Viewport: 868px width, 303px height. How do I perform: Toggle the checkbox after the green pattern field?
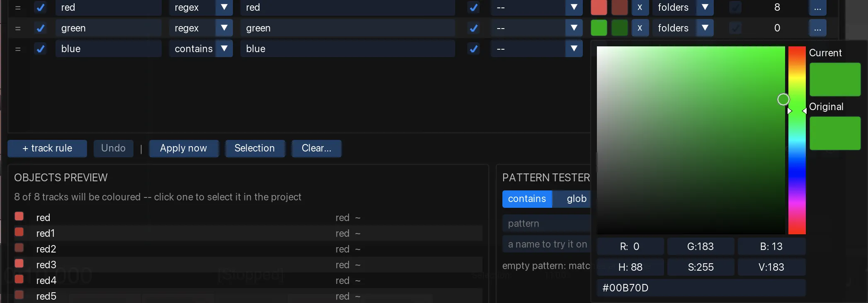tap(473, 28)
